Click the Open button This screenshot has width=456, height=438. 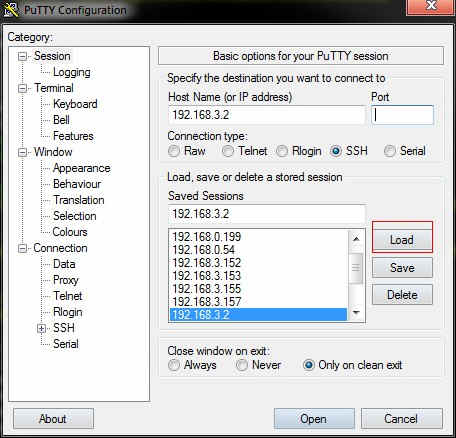coord(314,419)
